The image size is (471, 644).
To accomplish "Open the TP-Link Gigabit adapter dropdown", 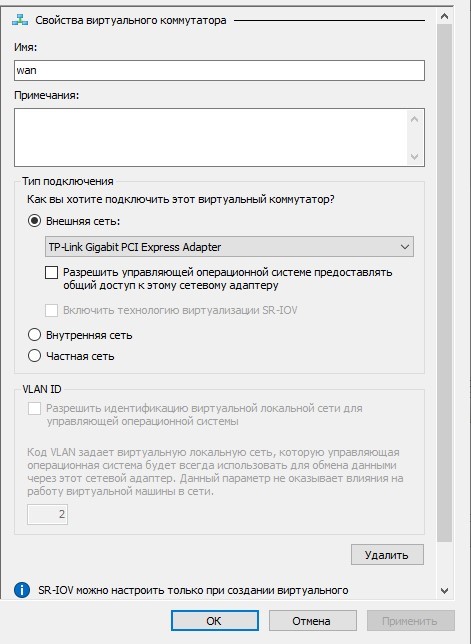I will click(229, 247).
